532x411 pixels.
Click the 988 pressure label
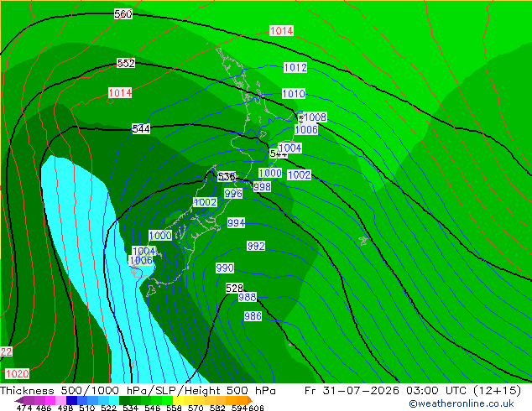(x=248, y=297)
